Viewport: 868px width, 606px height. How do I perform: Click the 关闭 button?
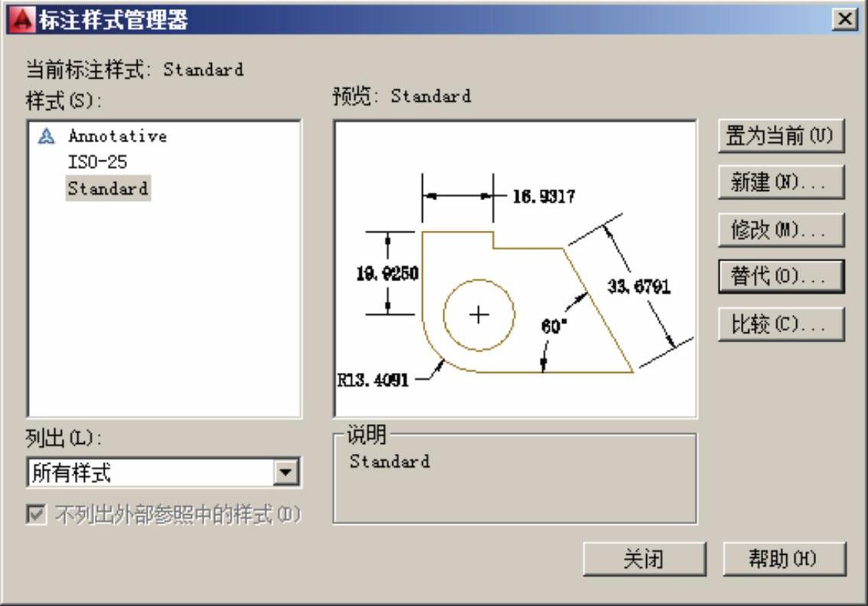click(x=643, y=561)
